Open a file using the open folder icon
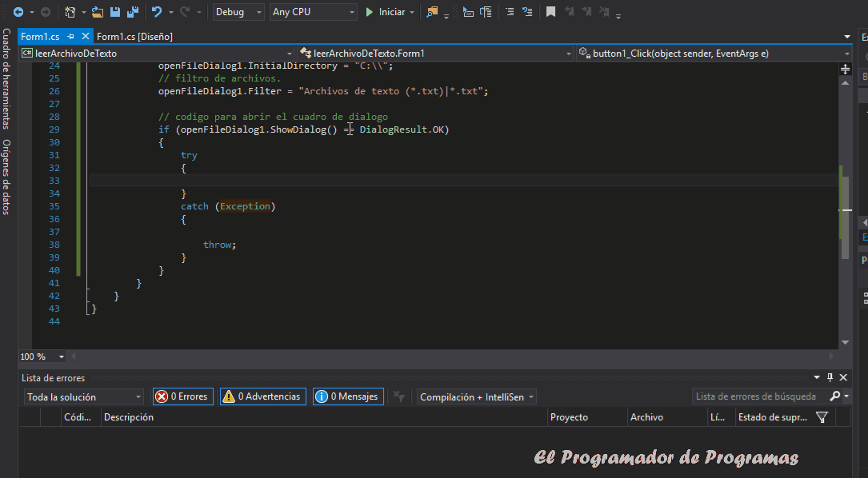Screen dimensions: 868x478 tap(97, 11)
